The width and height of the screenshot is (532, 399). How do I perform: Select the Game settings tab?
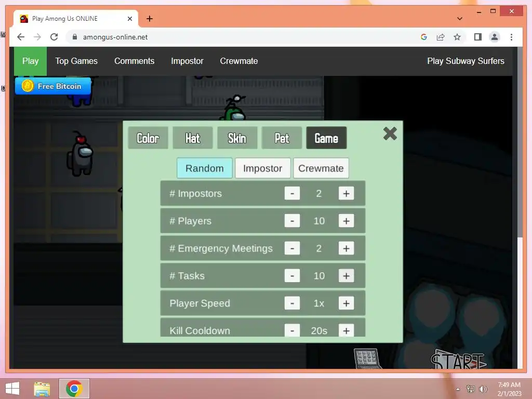coord(326,138)
